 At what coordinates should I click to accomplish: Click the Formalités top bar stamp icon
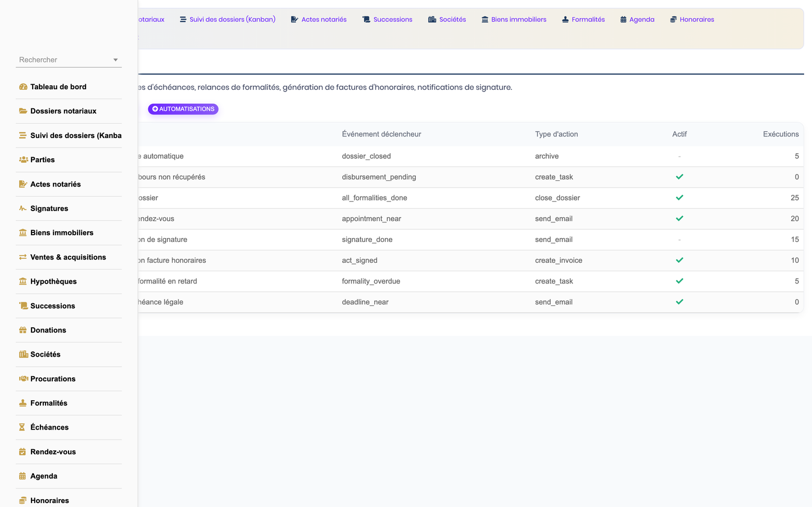[x=565, y=20]
